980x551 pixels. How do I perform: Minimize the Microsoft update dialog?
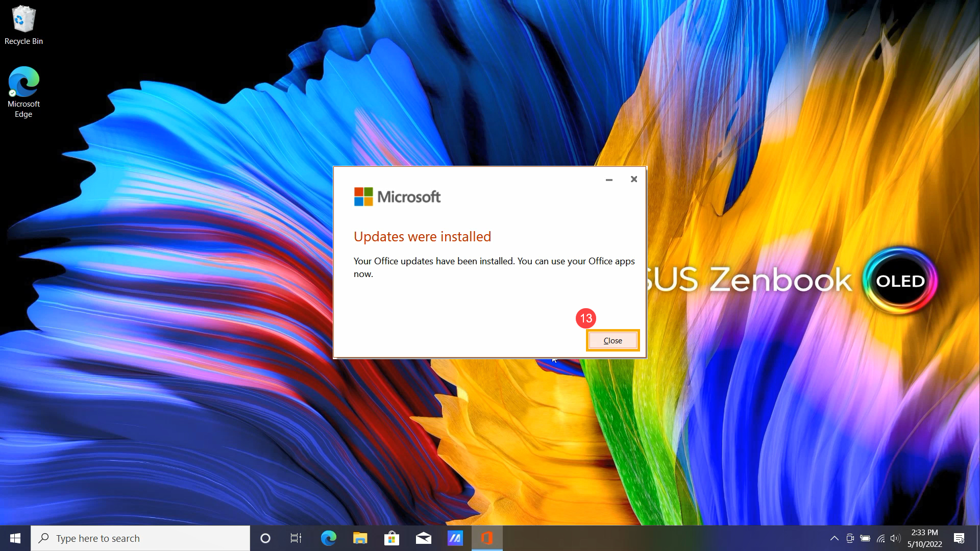609,180
